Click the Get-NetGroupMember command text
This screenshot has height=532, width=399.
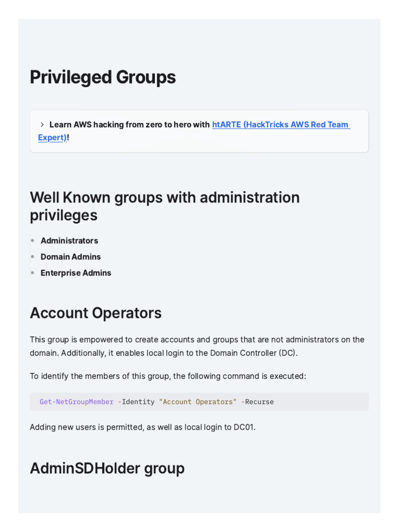click(76, 402)
